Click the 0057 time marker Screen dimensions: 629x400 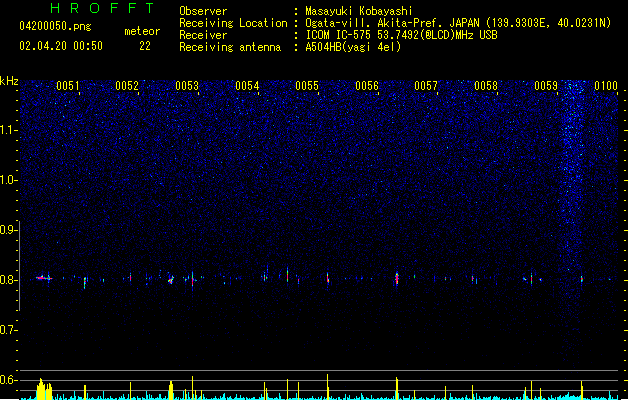click(x=426, y=85)
